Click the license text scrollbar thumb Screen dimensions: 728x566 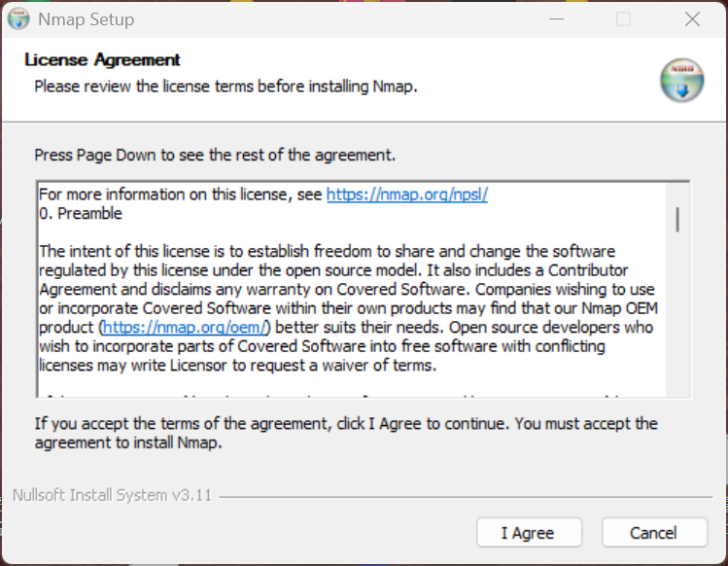(676, 219)
